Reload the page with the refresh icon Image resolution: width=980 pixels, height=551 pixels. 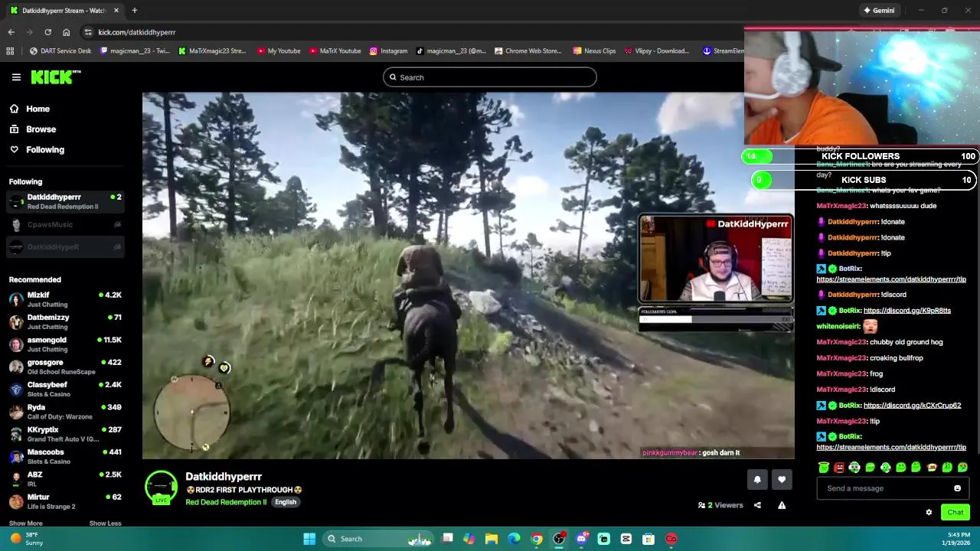[x=47, y=32]
